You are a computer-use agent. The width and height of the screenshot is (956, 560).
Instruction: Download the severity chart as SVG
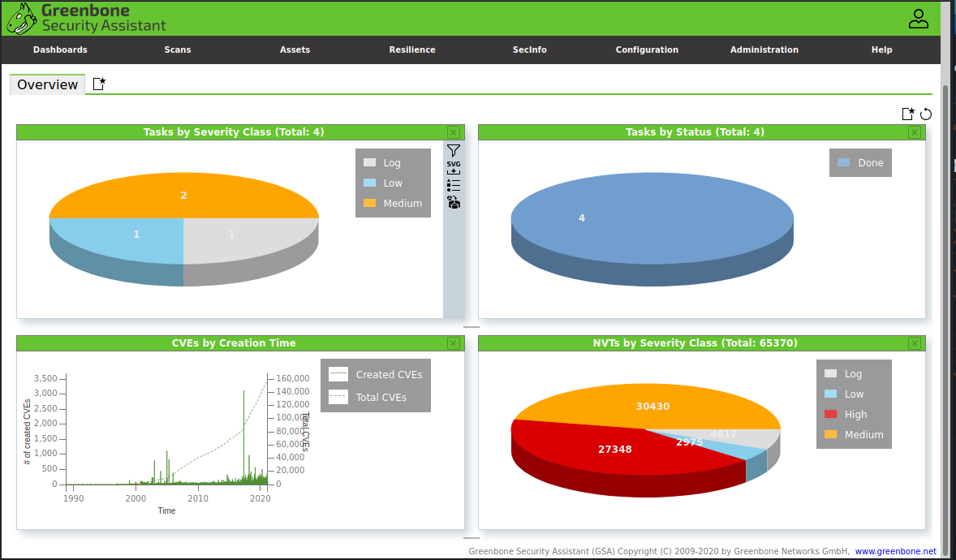point(454,167)
